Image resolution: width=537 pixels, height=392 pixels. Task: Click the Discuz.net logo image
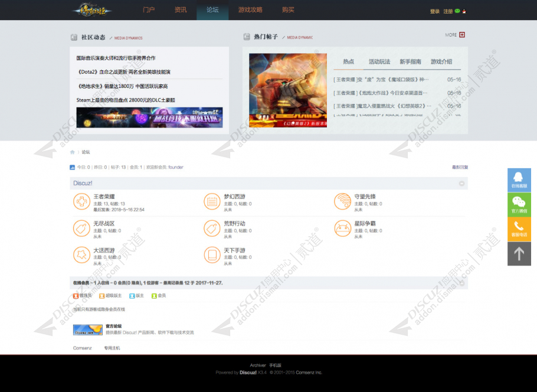(88, 329)
